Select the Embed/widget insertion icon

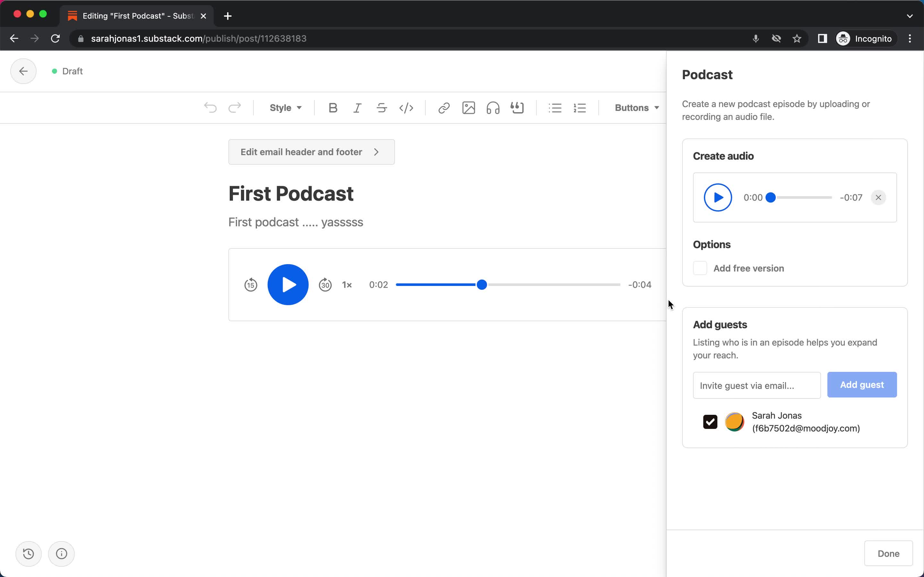point(518,108)
